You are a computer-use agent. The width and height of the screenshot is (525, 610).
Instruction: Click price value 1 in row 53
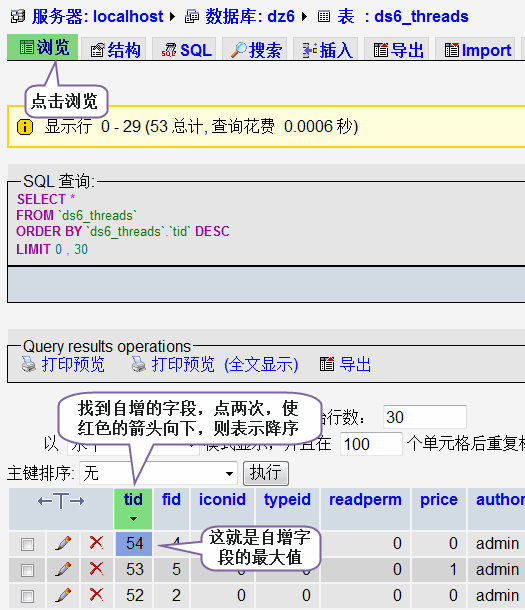(453, 570)
